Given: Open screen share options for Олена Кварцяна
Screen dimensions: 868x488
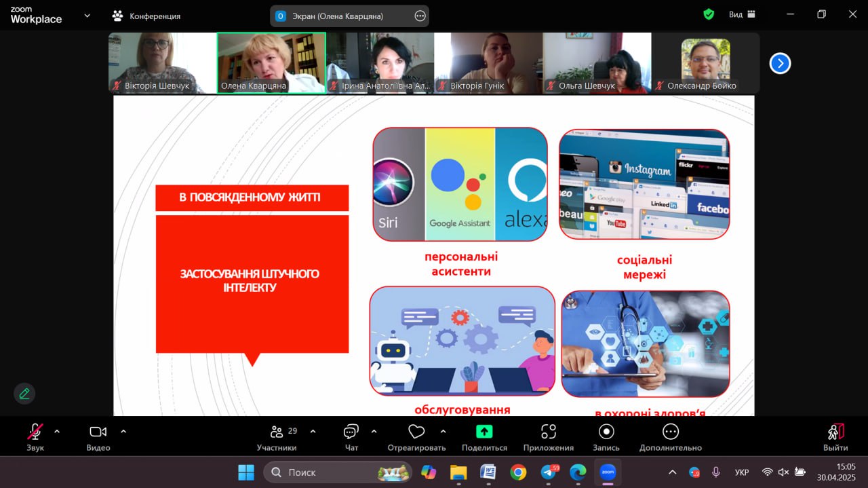Looking at the screenshot, I should (x=420, y=16).
